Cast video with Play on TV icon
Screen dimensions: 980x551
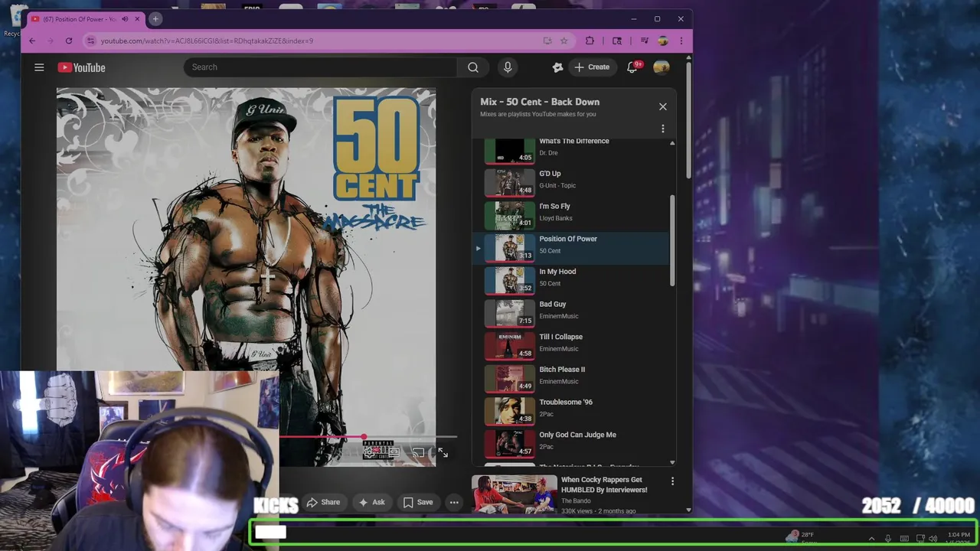(x=418, y=452)
